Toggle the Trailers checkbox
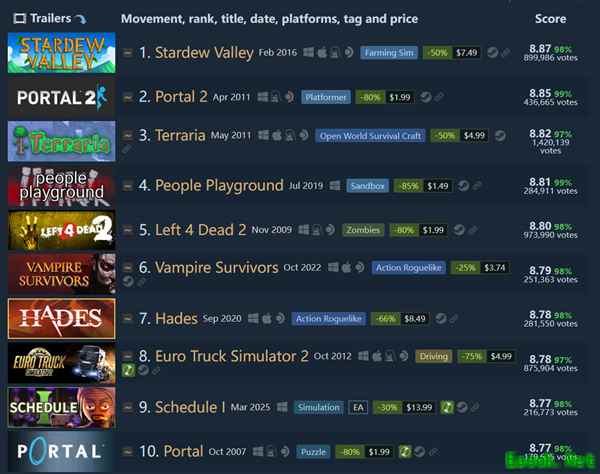The image size is (600, 474). point(20,18)
